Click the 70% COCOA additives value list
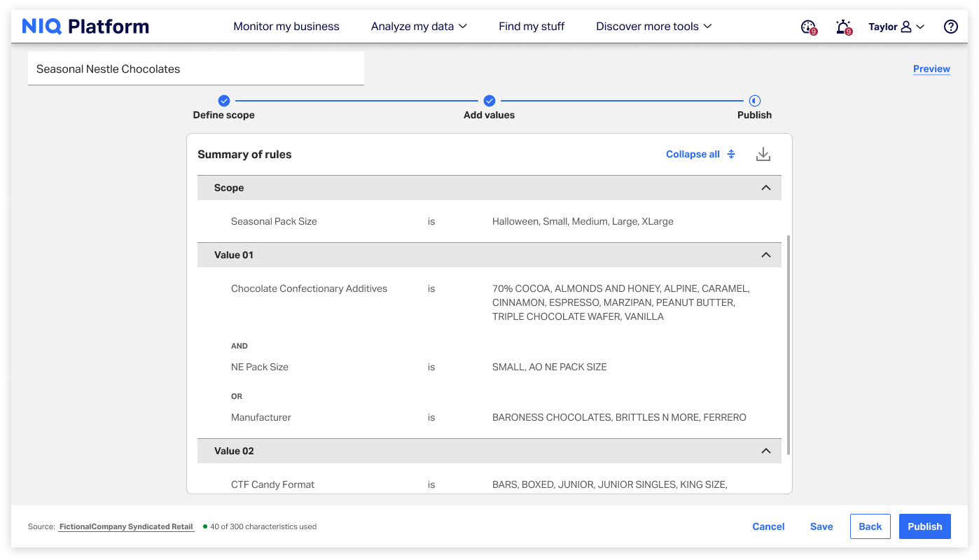Screen dimensions: 979x560 click(621, 302)
